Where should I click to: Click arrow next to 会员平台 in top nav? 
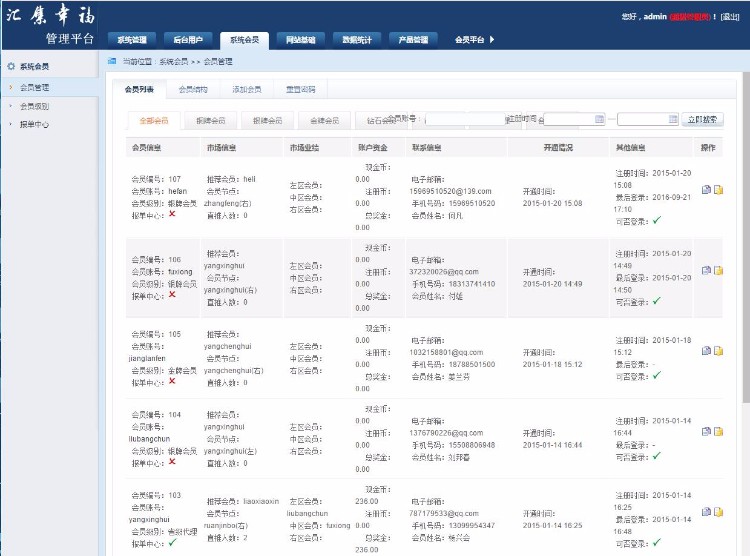tap(492, 39)
